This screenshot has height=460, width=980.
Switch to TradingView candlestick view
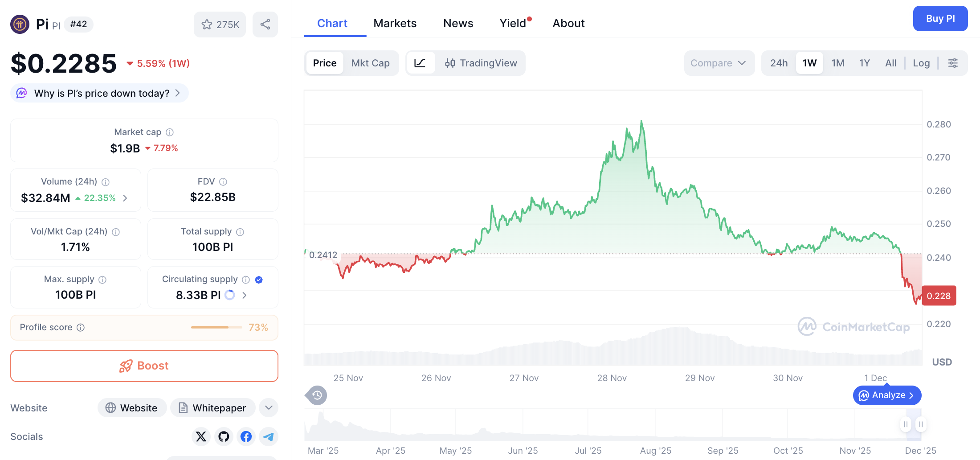tap(480, 63)
